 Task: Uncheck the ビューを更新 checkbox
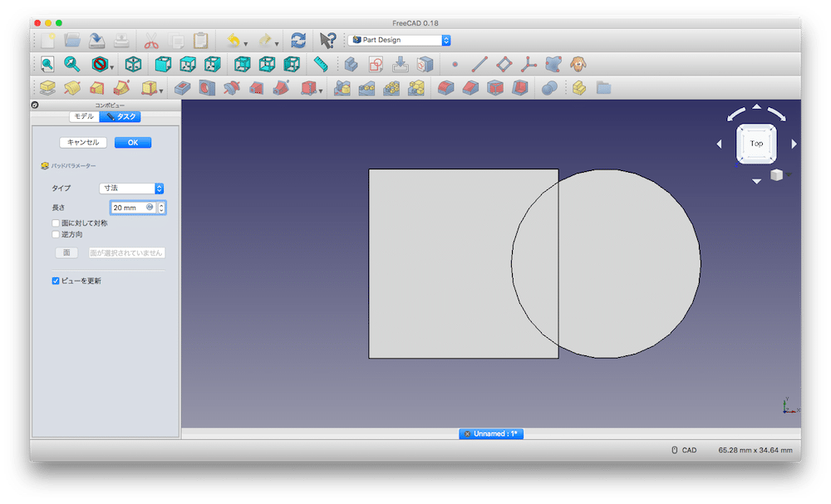(x=56, y=281)
